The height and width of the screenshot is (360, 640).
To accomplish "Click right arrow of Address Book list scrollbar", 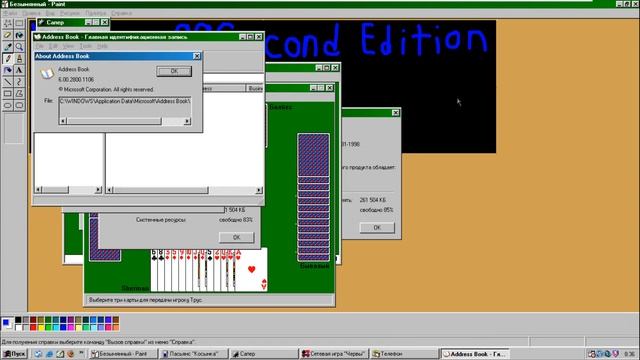I will click(259, 190).
